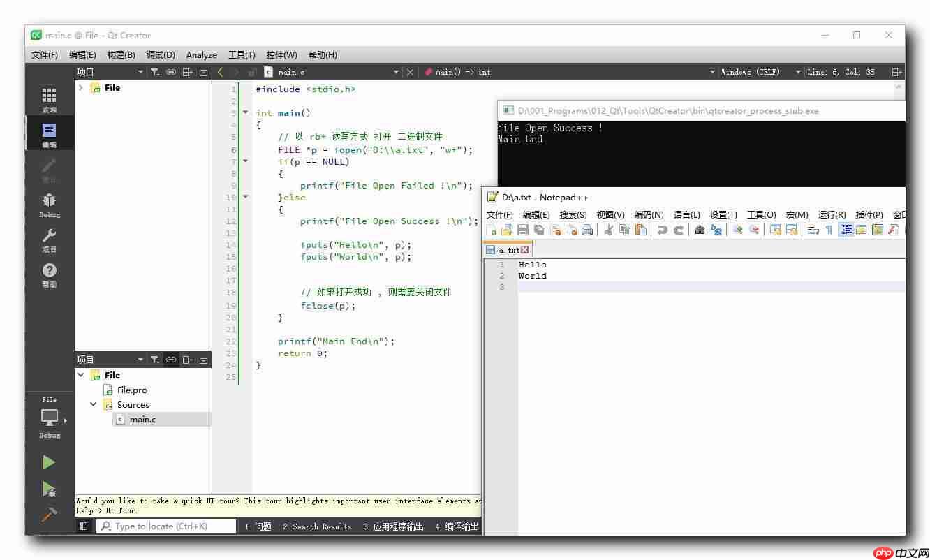Click Undo icon in Notepad++ toolbar
930x560 pixels.
(662, 230)
